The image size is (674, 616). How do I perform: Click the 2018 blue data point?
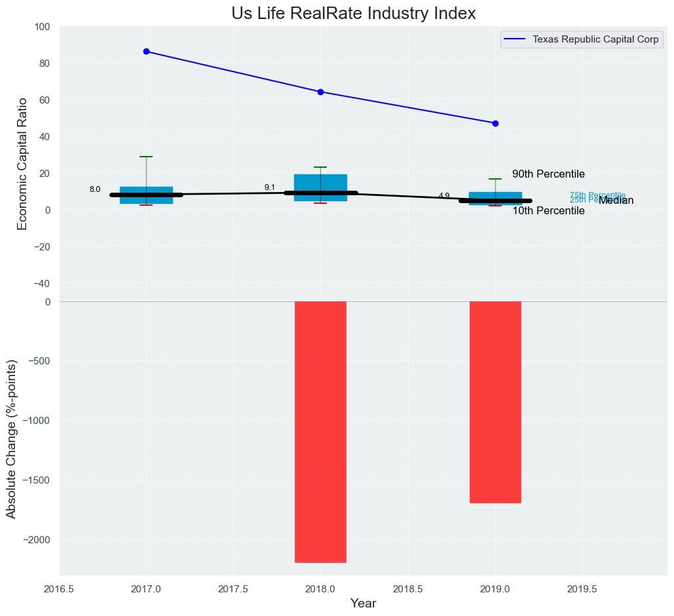320,92
